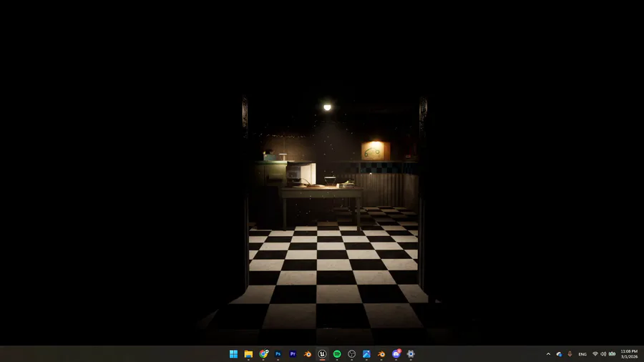Open Spotify from the taskbar

[337, 354]
